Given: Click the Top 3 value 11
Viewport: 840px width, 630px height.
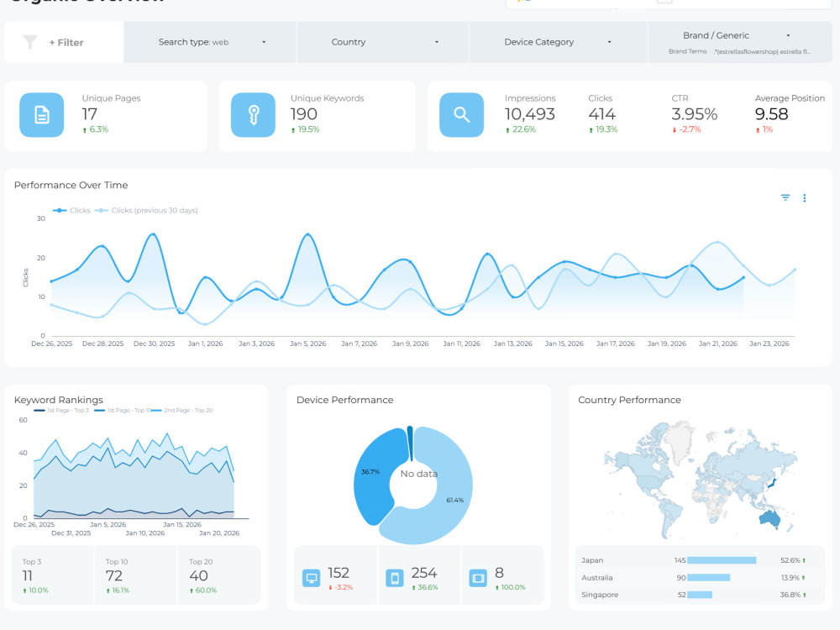Looking at the screenshot, I should pos(28,576).
